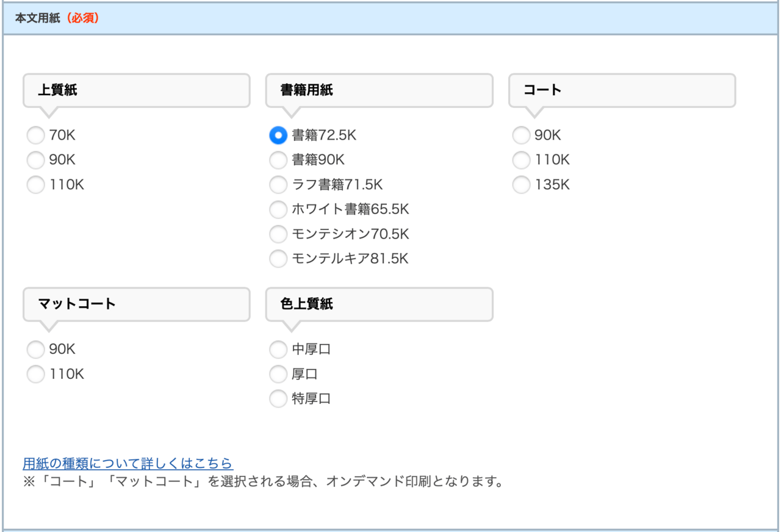Viewport: 781px width, 532px height.
Task: Pick 特厚口 radio button
Action: pyautogui.click(x=278, y=399)
